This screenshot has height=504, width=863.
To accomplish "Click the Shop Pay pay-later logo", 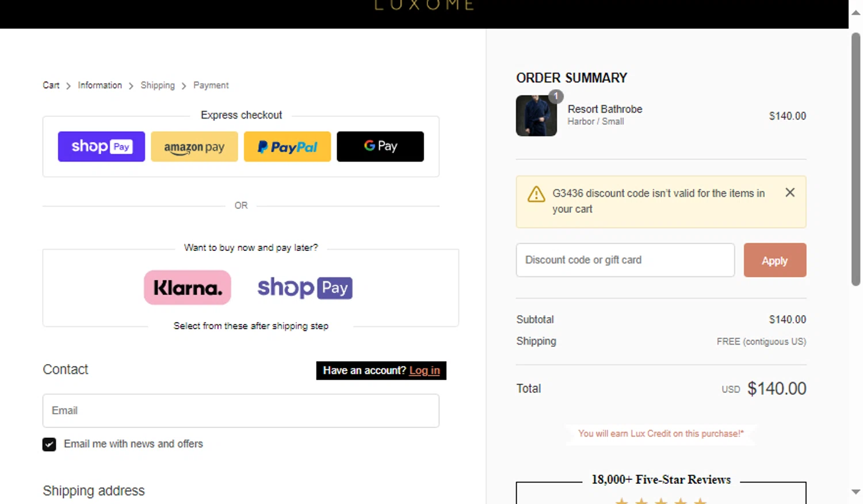I will [305, 288].
